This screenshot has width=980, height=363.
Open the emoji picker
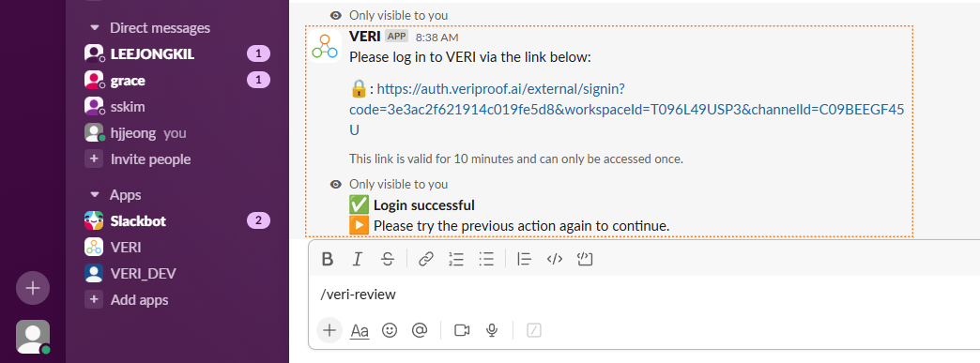[x=390, y=330]
